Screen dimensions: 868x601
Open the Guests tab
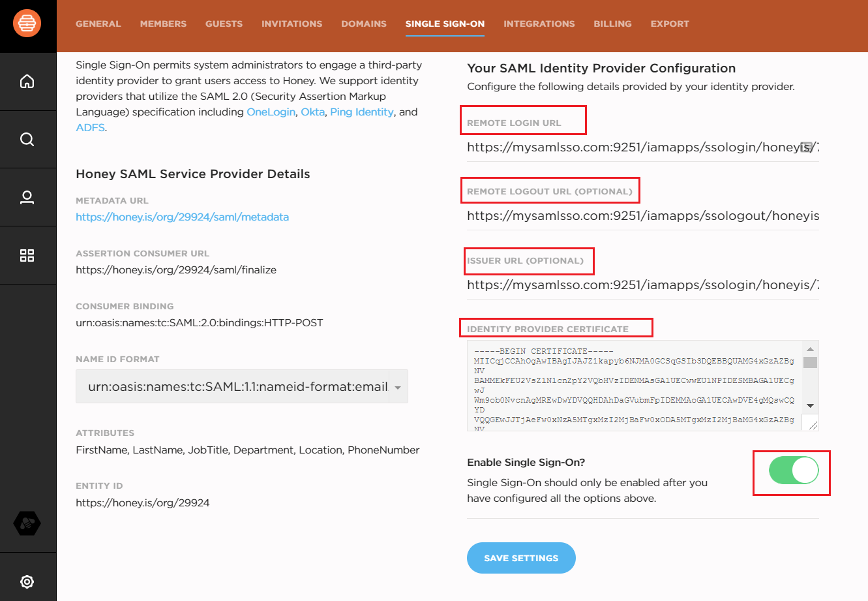pyautogui.click(x=224, y=23)
